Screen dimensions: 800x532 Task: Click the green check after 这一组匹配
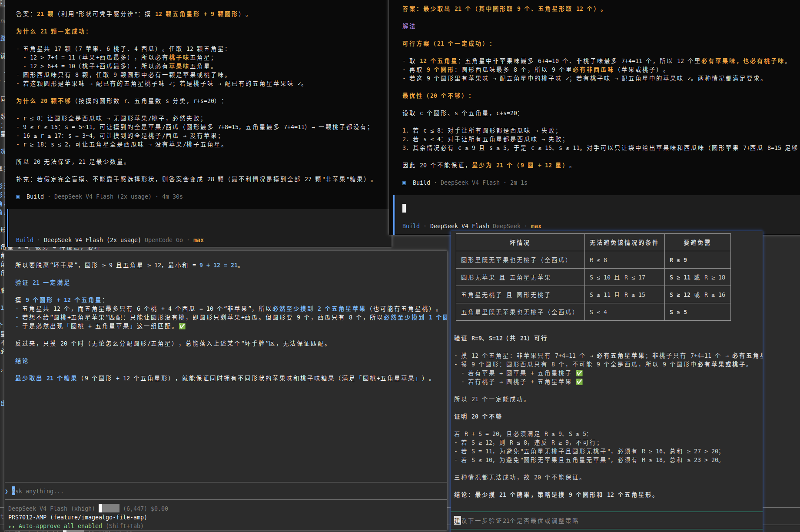[182, 326]
